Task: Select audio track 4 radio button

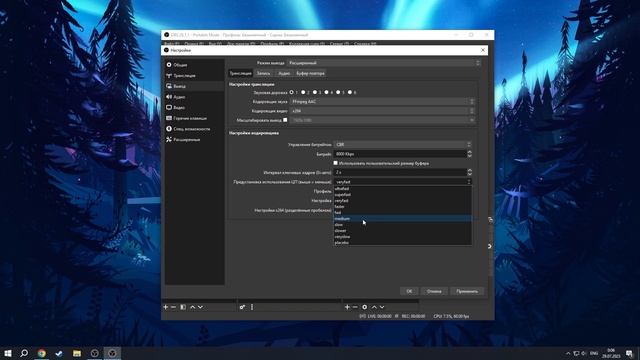Action: tap(327, 92)
